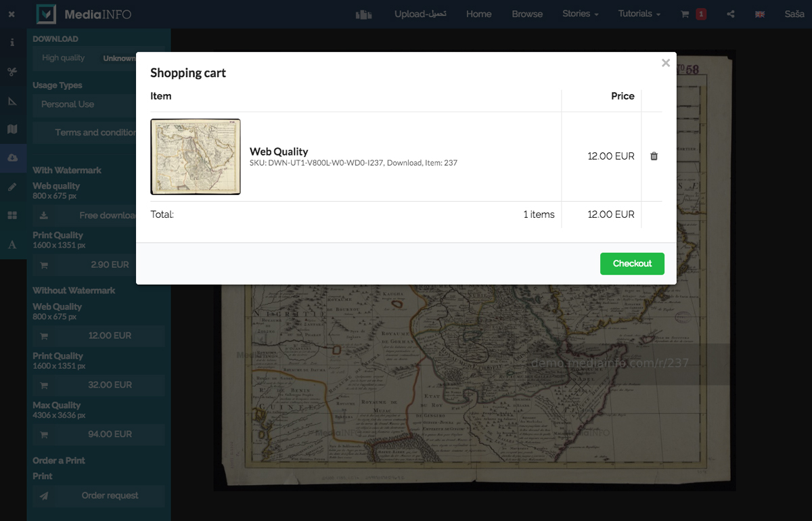Click the Order request button

click(x=99, y=496)
